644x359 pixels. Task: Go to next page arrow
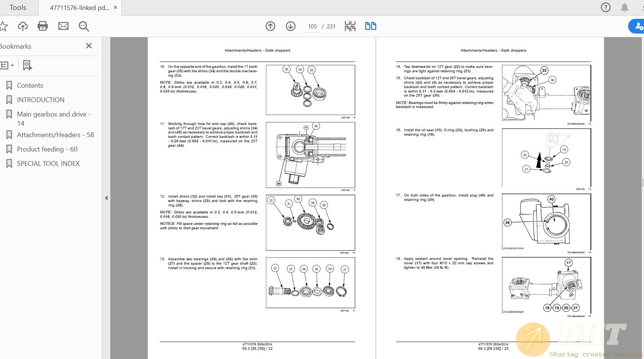(291, 26)
